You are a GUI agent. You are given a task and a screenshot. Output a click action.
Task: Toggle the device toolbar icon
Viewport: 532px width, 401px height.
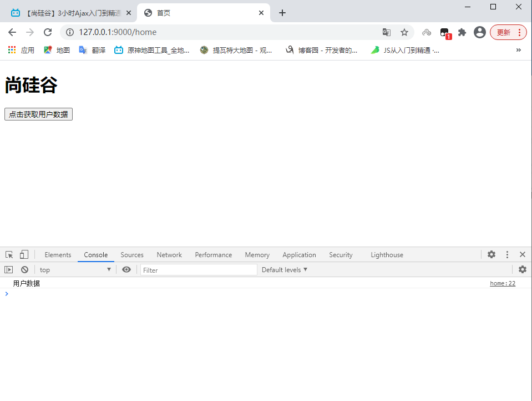click(24, 254)
